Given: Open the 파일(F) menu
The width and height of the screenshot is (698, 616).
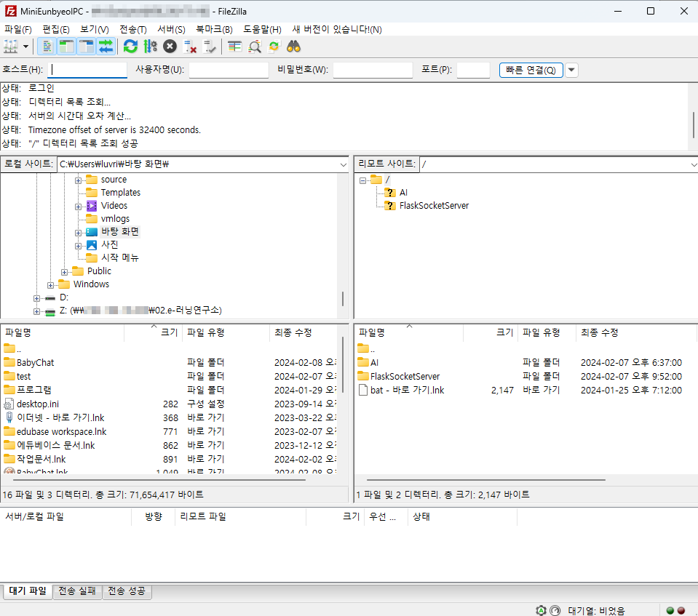Looking at the screenshot, I should [x=17, y=29].
